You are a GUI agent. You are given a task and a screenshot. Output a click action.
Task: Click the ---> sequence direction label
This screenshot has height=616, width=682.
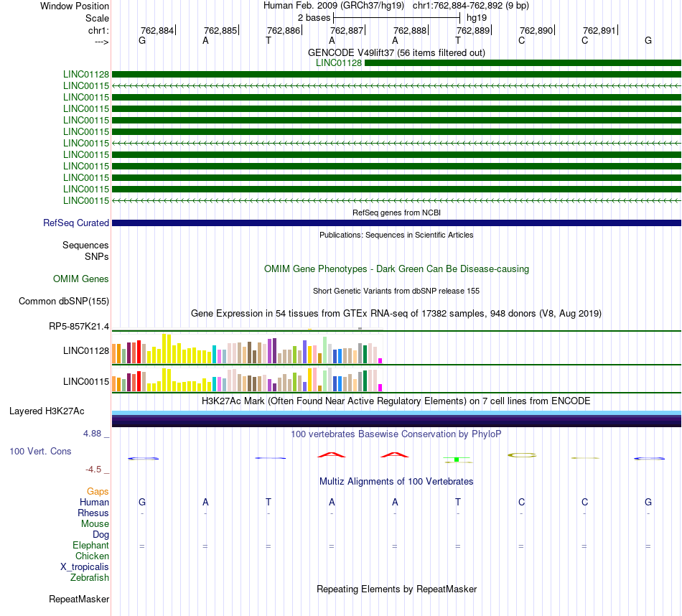[x=101, y=42]
